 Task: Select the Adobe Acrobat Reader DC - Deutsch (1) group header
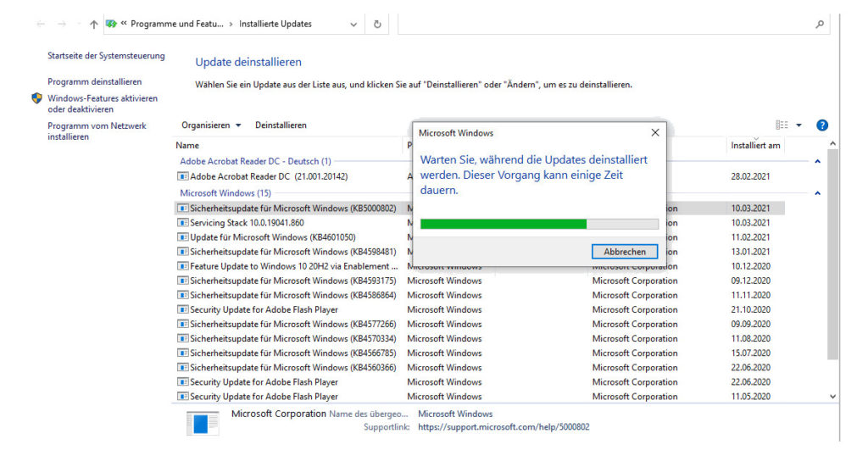[x=255, y=162]
